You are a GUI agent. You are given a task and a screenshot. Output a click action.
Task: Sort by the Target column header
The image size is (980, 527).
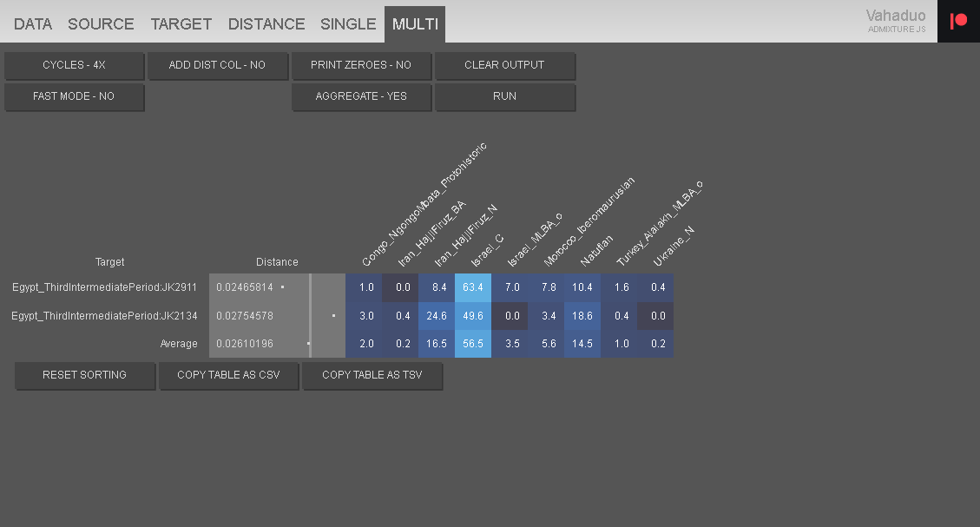(109, 262)
